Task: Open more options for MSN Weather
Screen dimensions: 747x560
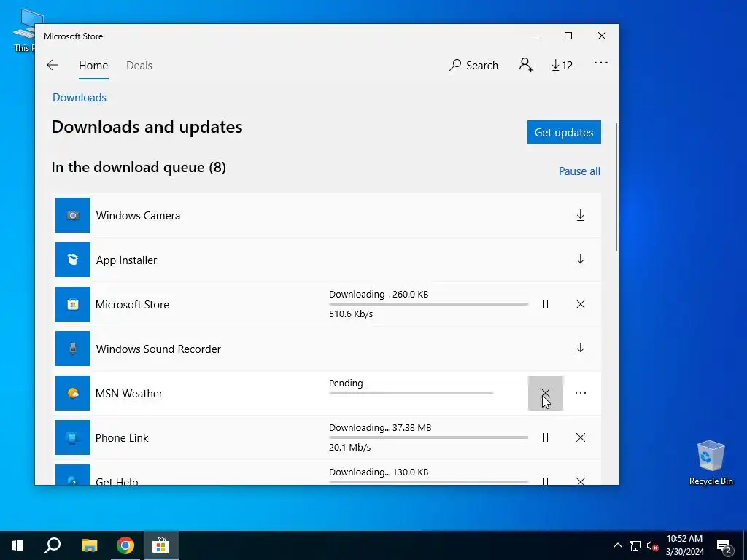Action: pyautogui.click(x=580, y=393)
